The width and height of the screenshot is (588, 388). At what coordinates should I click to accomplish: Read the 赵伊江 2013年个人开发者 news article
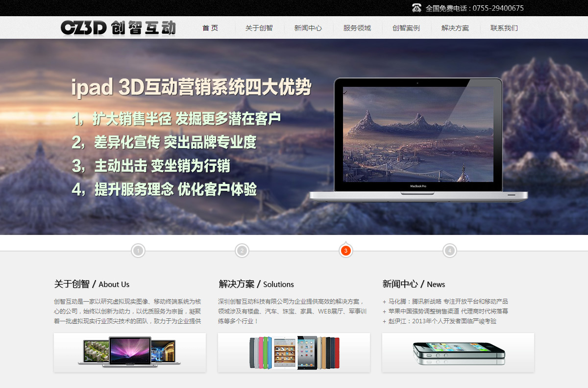tap(442, 321)
